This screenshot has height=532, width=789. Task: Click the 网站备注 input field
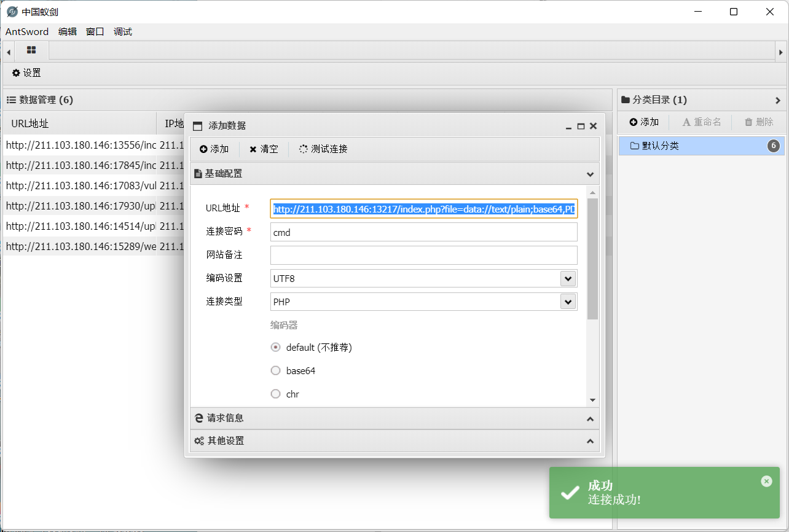pyautogui.click(x=424, y=255)
